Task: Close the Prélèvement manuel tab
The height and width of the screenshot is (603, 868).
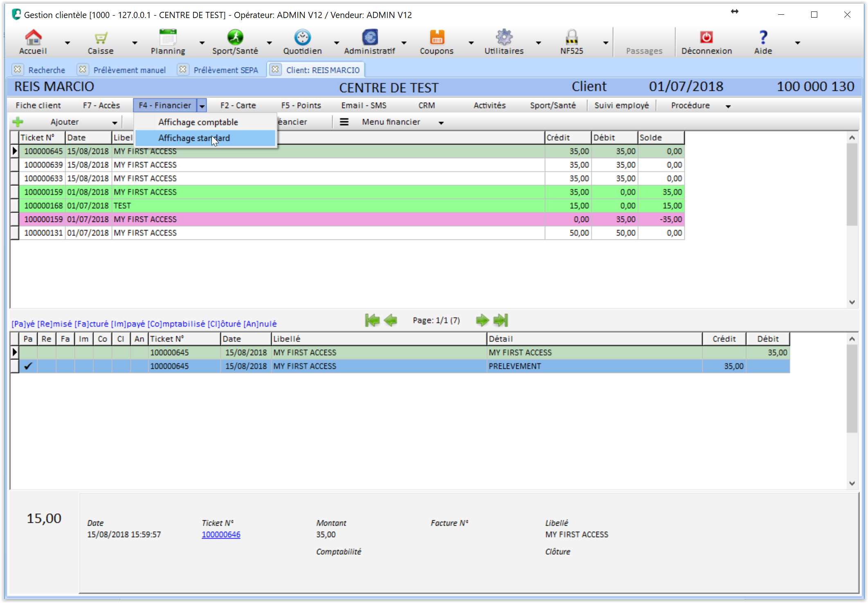Action: click(83, 69)
